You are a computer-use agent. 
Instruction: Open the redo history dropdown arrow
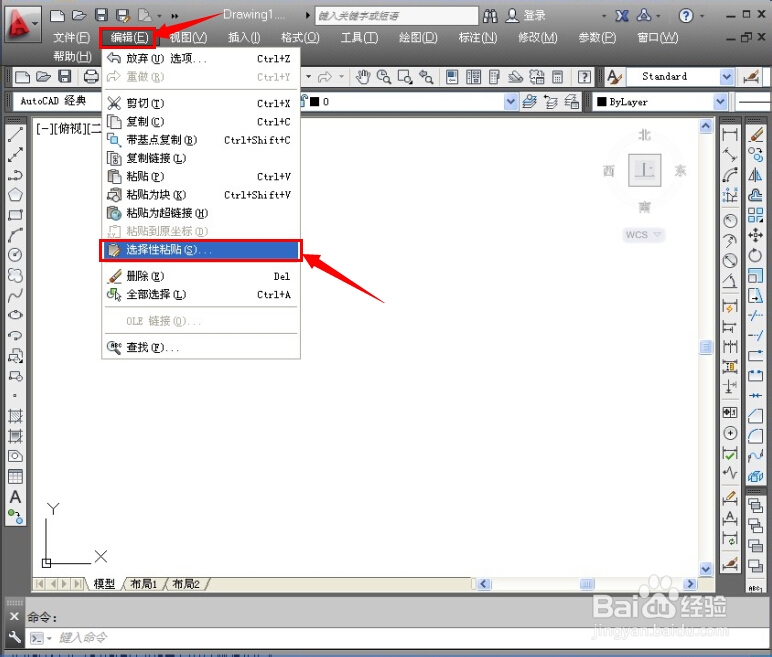point(341,77)
